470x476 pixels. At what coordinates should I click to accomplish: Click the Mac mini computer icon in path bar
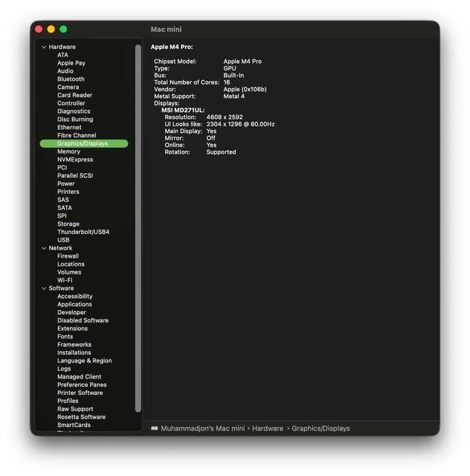[x=154, y=428]
